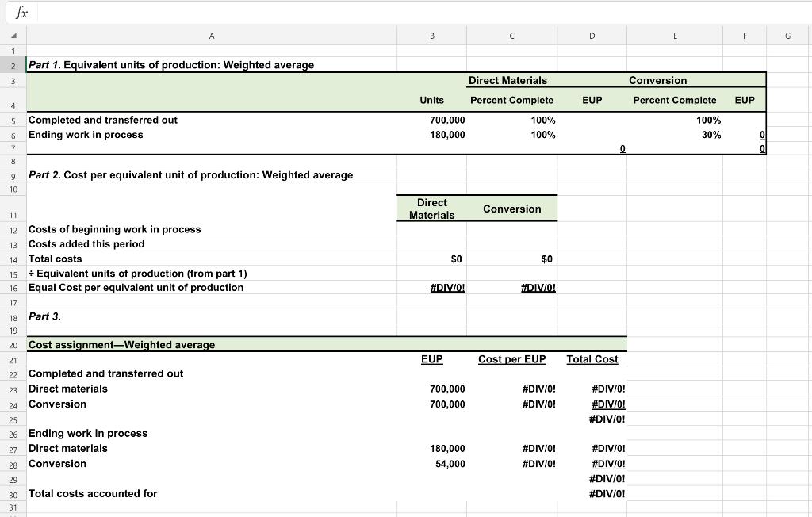Select column A header

tap(211, 36)
